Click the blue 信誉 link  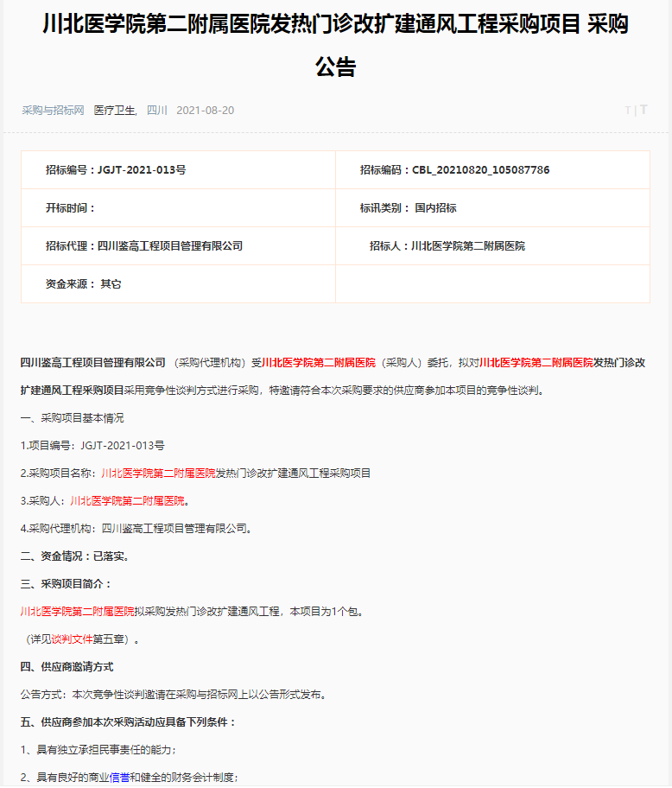click(119, 778)
